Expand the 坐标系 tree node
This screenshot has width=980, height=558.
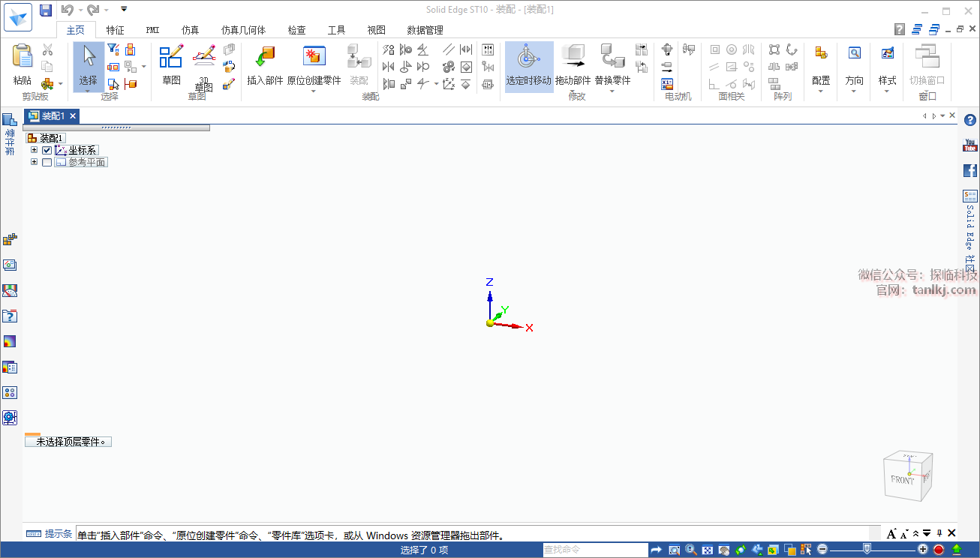click(34, 151)
